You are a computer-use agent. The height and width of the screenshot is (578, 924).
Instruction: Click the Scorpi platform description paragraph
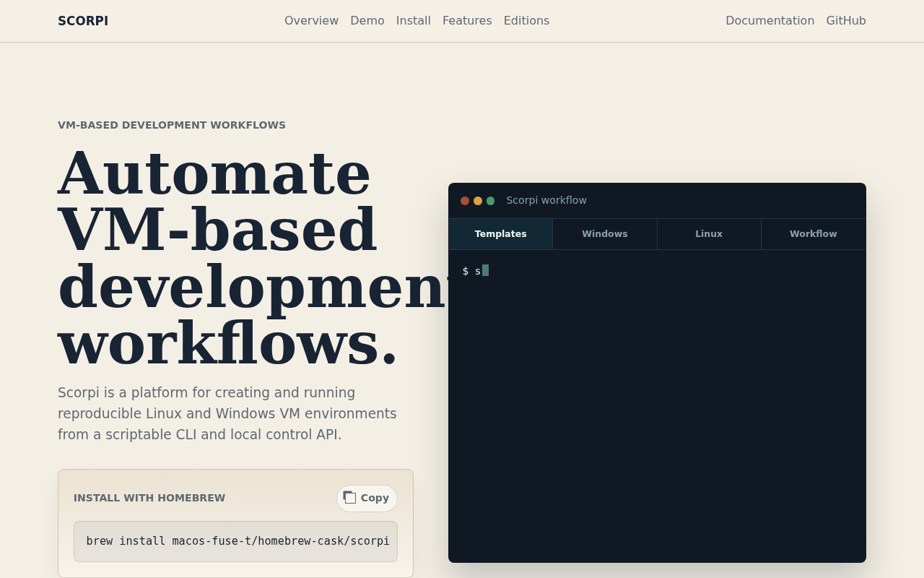(x=227, y=413)
